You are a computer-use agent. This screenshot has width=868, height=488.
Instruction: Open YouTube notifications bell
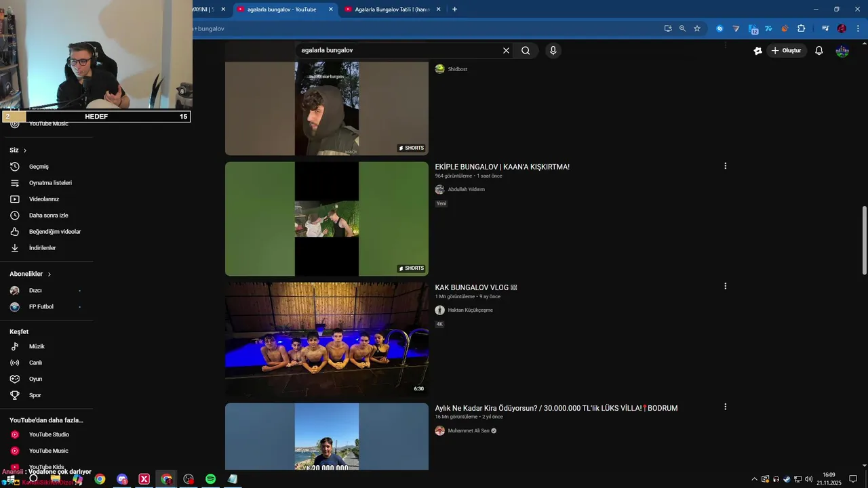(819, 51)
